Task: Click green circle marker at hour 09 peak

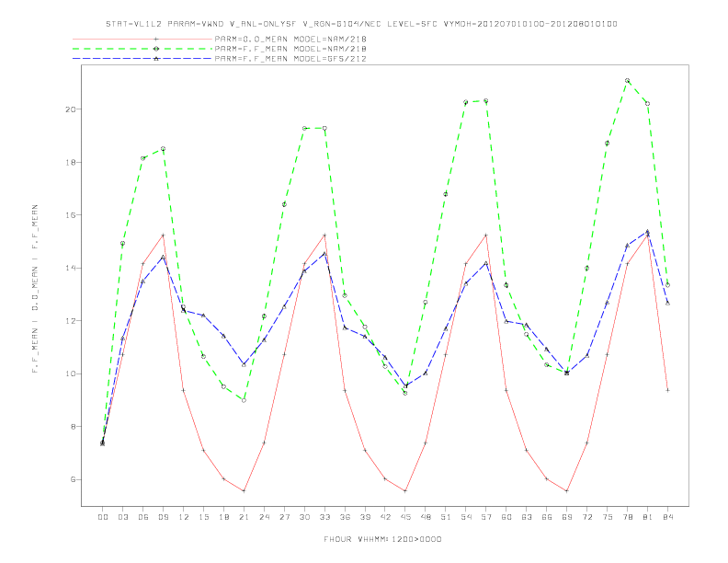Action: tap(163, 149)
